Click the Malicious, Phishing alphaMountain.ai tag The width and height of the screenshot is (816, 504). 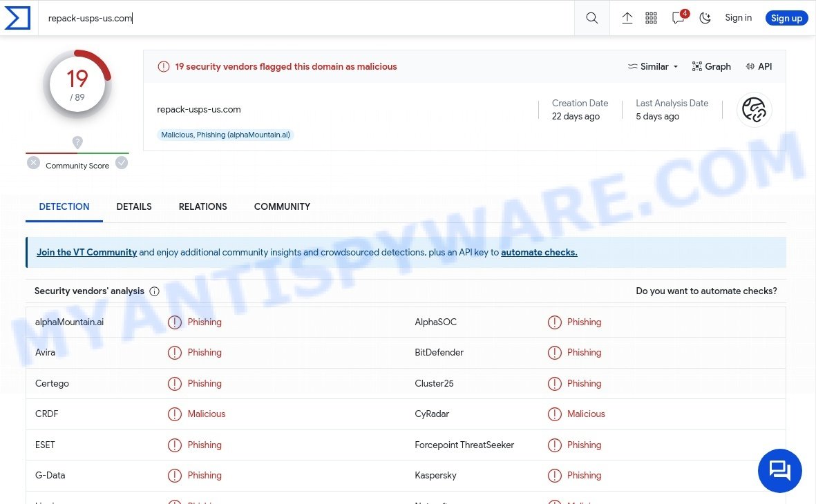point(225,135)
